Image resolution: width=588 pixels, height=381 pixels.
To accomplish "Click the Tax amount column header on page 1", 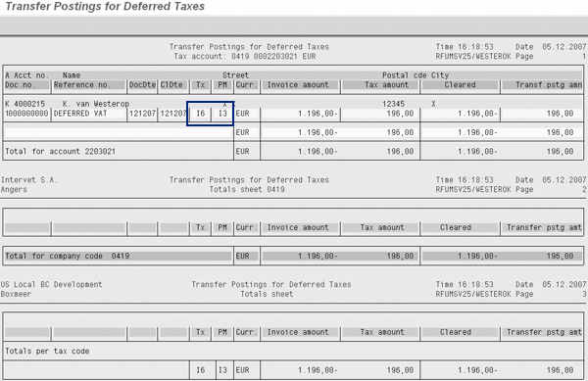I will tap(387, 85).
